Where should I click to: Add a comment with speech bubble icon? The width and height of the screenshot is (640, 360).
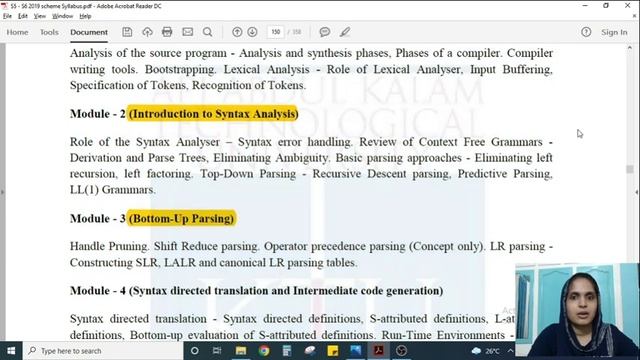(324, 32)
